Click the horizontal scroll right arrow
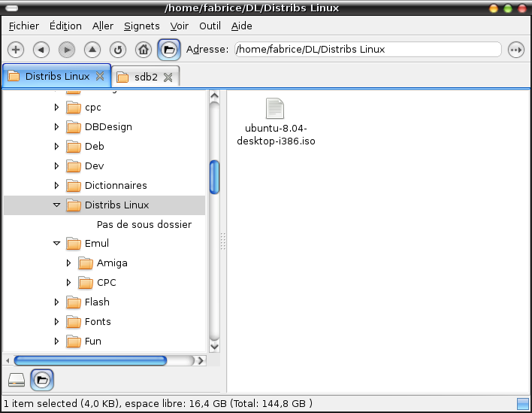The height and width of the screenshot is (413, 532). [201, 360]
